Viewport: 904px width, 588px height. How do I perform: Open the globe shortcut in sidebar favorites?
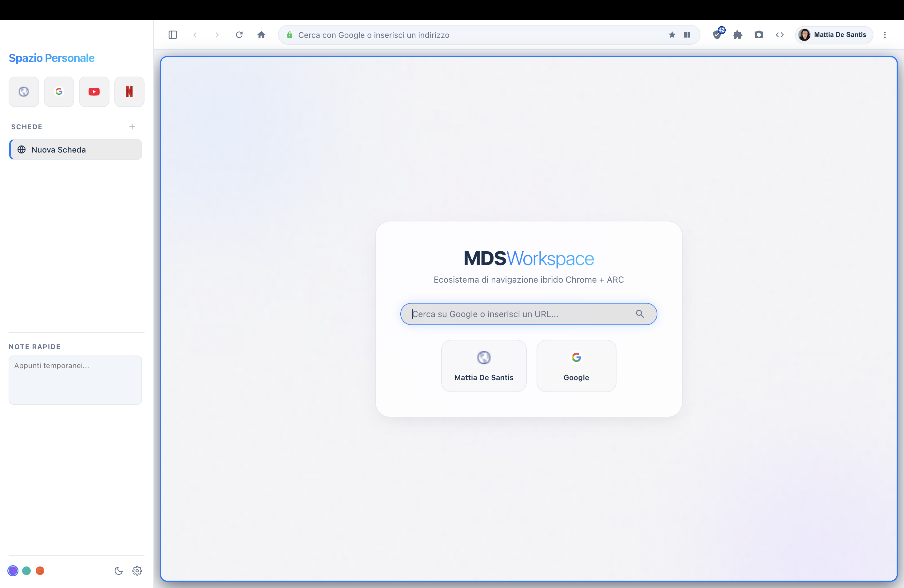24,92
